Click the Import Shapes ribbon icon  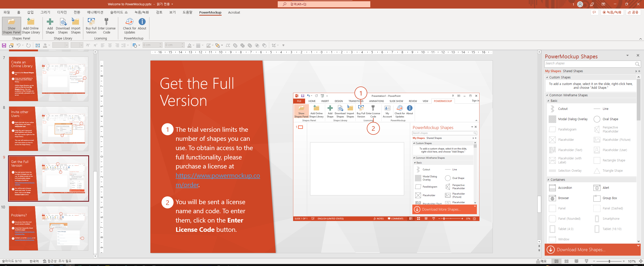coord(75,22)
